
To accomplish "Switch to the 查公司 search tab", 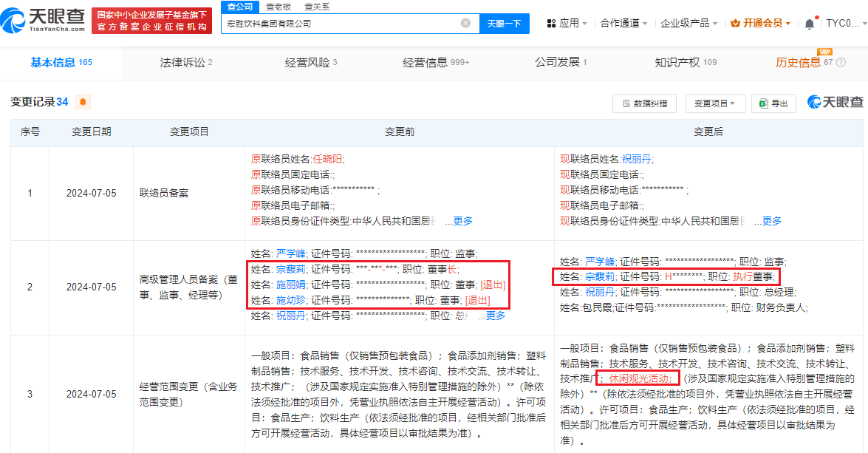I will [240, 7].
